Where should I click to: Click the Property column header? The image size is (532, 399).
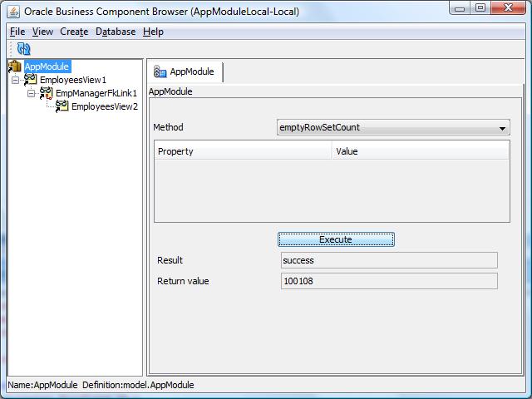243,151
